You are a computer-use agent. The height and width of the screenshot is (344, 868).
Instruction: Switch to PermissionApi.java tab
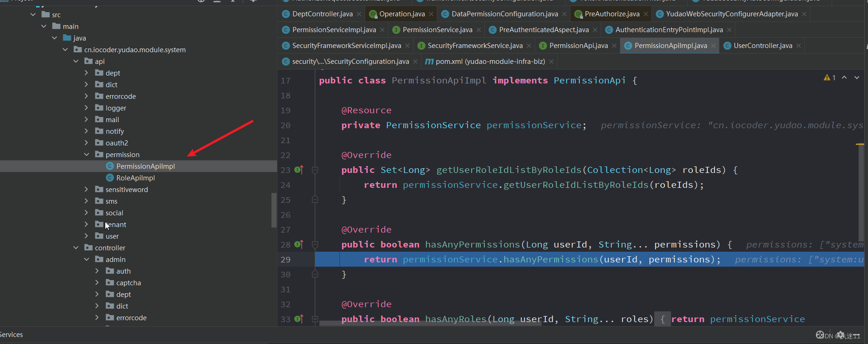[x=578, y=46]
